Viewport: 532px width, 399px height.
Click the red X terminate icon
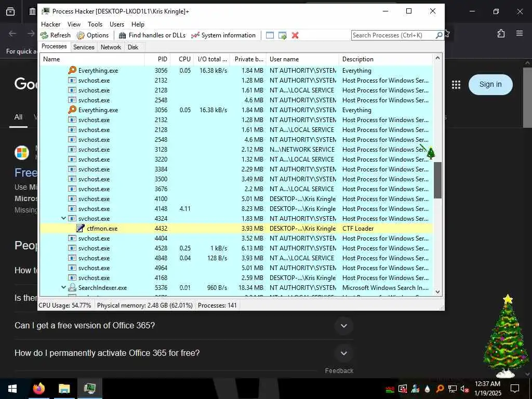coord(295,35)
